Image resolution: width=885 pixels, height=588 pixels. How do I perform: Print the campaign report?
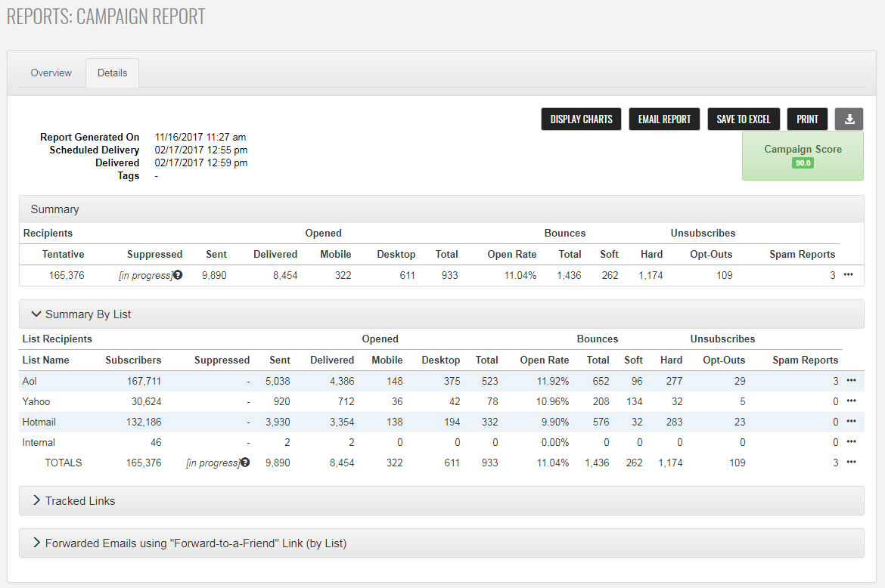click(x=807, y=119)
